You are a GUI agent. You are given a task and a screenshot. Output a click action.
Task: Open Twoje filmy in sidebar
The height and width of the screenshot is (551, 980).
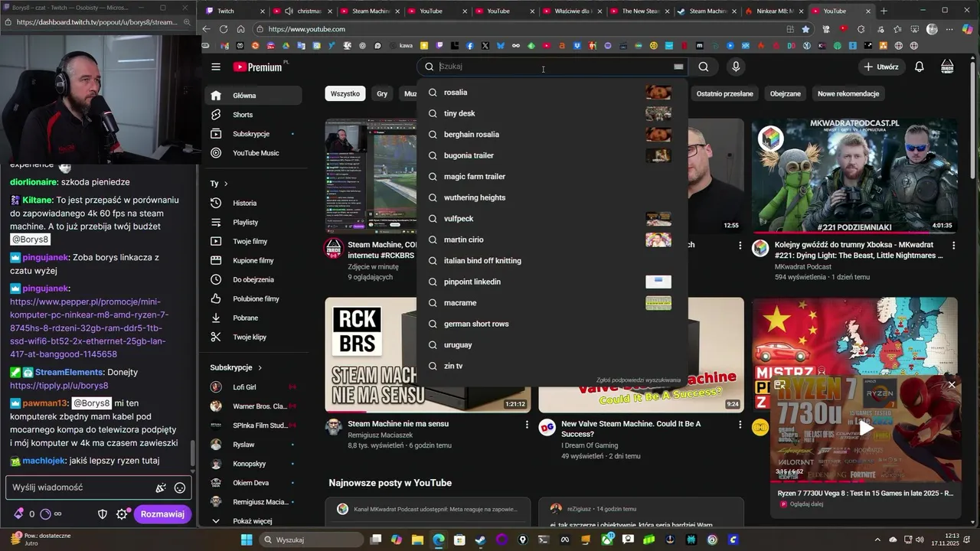coord(253,241)
